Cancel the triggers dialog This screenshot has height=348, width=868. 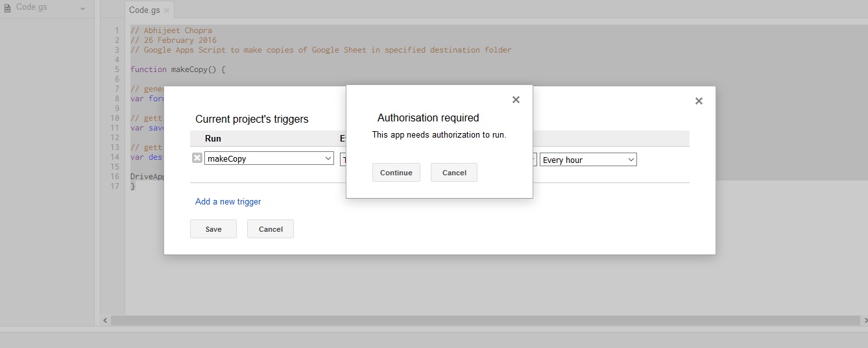[270, 229]
